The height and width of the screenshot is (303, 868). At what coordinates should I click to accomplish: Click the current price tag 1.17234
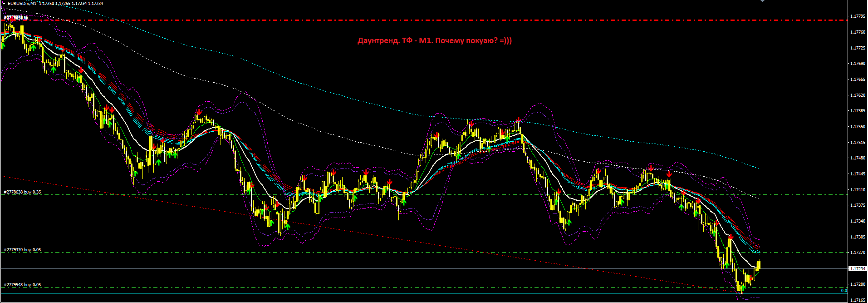(x=858, y=269)
